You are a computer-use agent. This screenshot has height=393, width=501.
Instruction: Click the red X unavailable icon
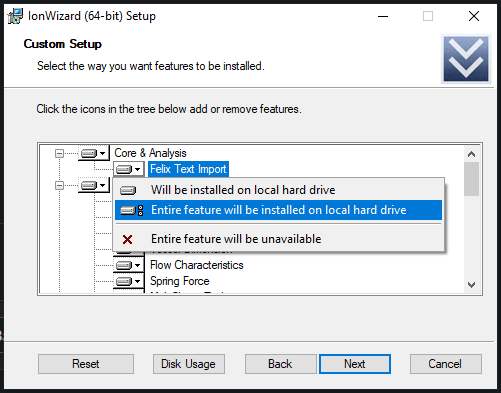[127, 239]
